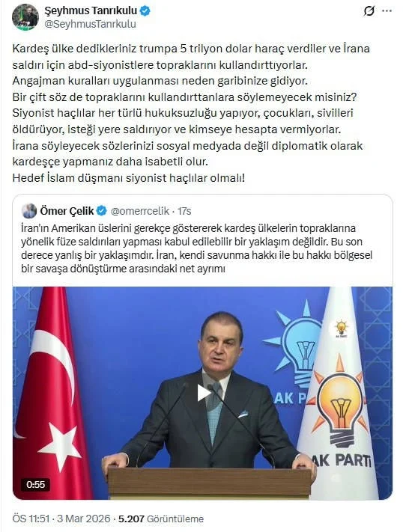Click the ÖS 11:51 · 3 Mar 2026 timestamp
This screenshot has width=403, height=532.
[61, 519]
